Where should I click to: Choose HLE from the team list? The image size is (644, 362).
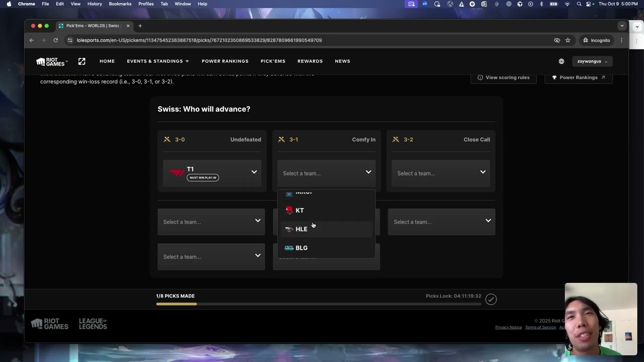pos(327,229)
